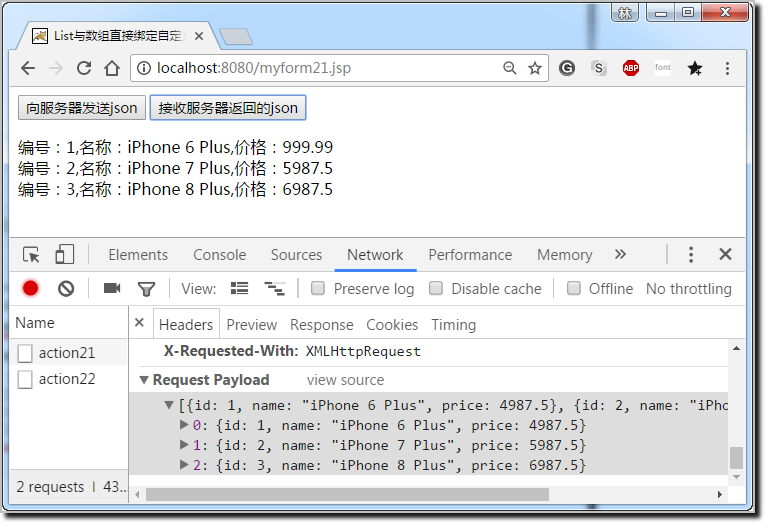
Task: Open the Grammarly G extension icon
Action: coord(566,68)
